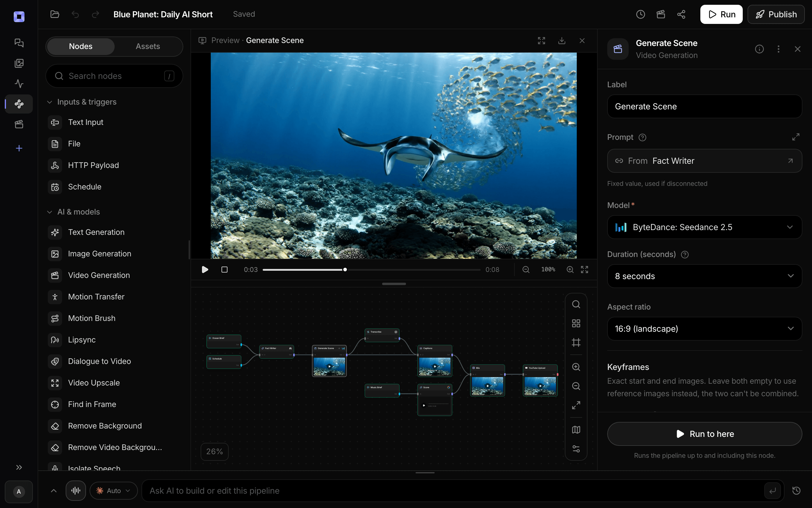Open the Aspect ratio dropdown
Screen dimensions: 812x508
click(x=705, y=329)
